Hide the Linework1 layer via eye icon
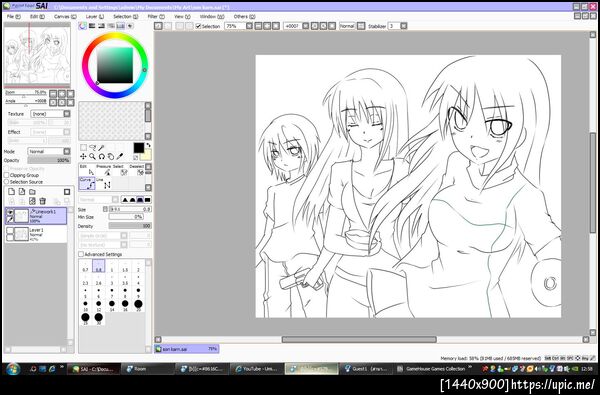This screenshot has width=600, height=395. click(10, 212)
